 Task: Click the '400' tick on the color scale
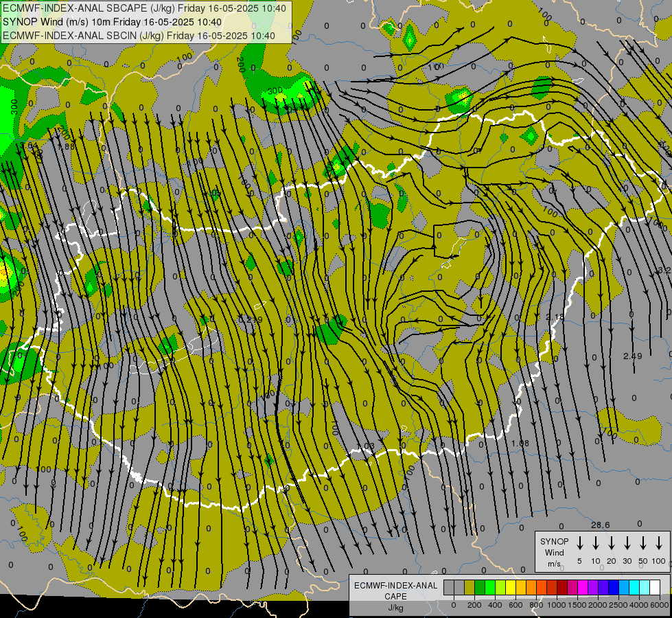(495, 605)
